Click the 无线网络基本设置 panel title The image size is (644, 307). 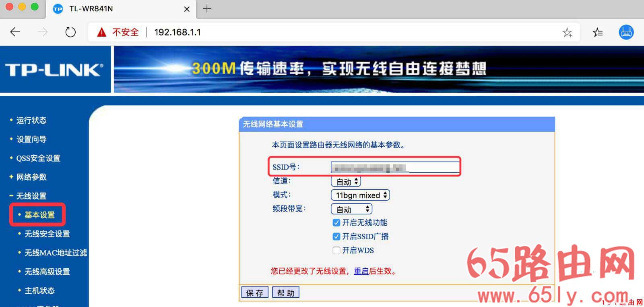click(x=273, y=124)
